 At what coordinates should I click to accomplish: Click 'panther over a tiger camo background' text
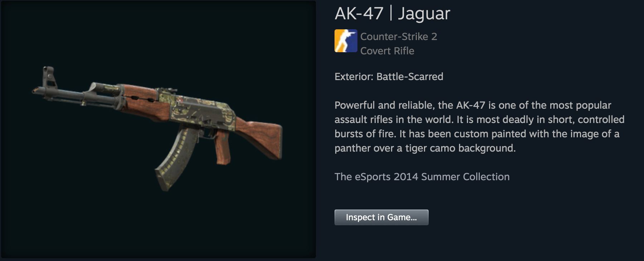[x=425, y=148]
